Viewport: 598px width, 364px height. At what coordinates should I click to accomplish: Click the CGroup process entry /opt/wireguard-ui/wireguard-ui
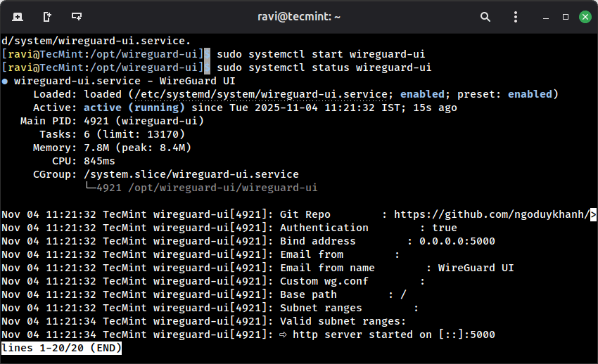tap(207, 188)
